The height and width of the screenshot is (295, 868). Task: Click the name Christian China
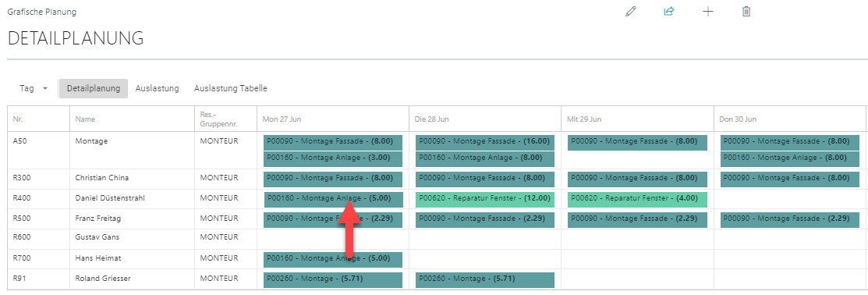tap(101, 178)
